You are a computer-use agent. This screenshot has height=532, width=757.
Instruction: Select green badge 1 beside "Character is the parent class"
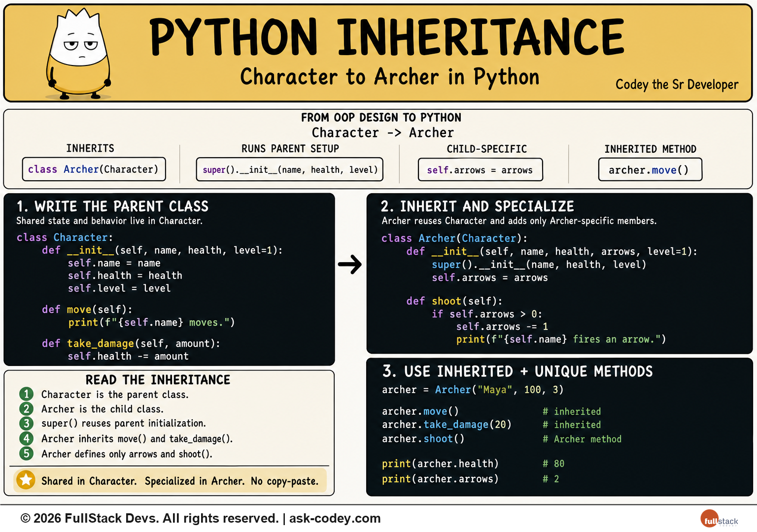pyautogui.click(x=26, y=394)
